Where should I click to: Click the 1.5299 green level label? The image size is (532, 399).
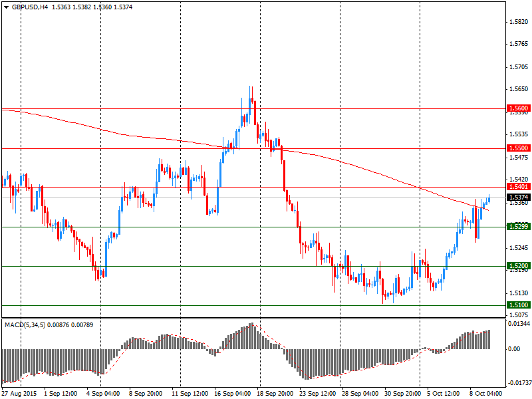(519, 226)
